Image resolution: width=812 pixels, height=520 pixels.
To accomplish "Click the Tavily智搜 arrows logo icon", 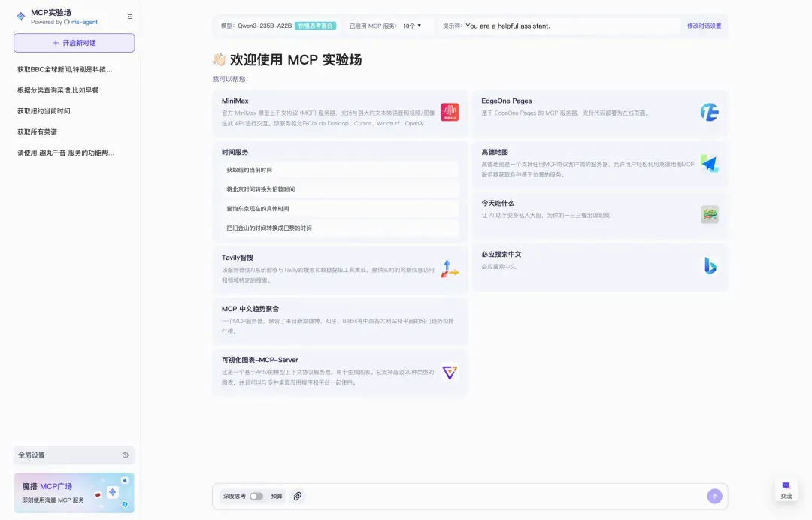I will click(x=450, y=269).
